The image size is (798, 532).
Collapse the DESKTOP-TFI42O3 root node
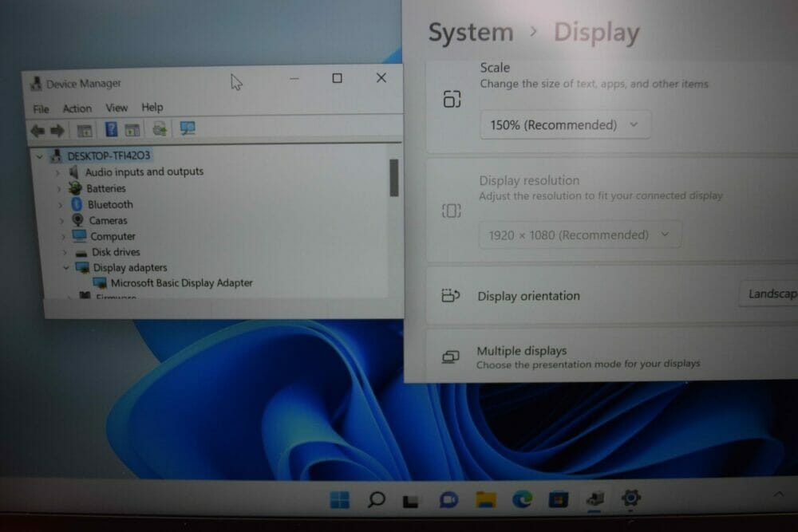40,156
